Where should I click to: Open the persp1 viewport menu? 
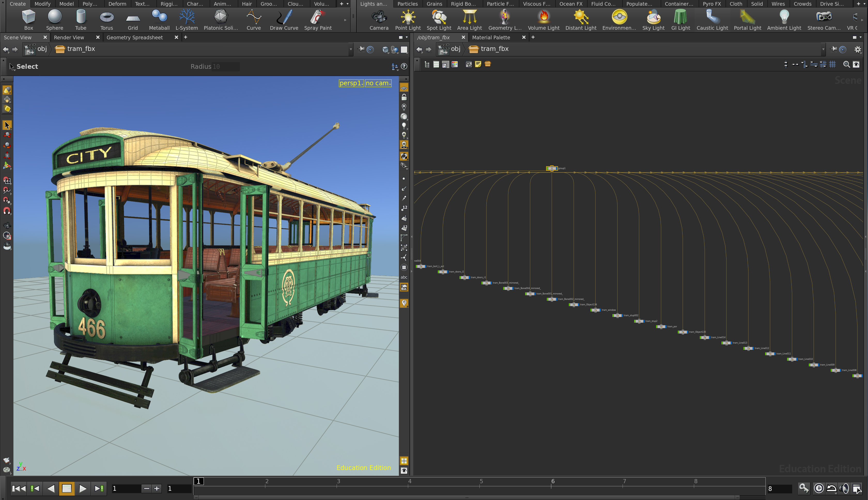pyautogui.click(x=351, y=83)
